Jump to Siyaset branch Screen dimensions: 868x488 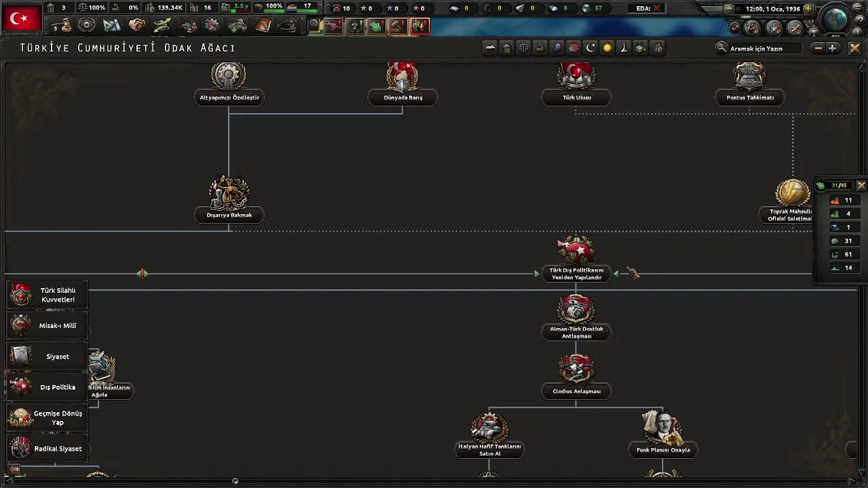pyautogui.click(x=47, y=357)
